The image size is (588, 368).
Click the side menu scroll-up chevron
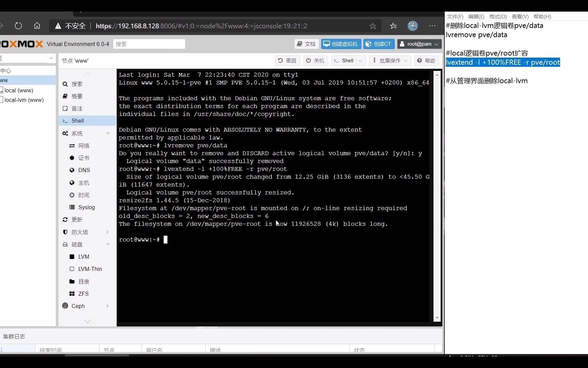tap(87, 74)
